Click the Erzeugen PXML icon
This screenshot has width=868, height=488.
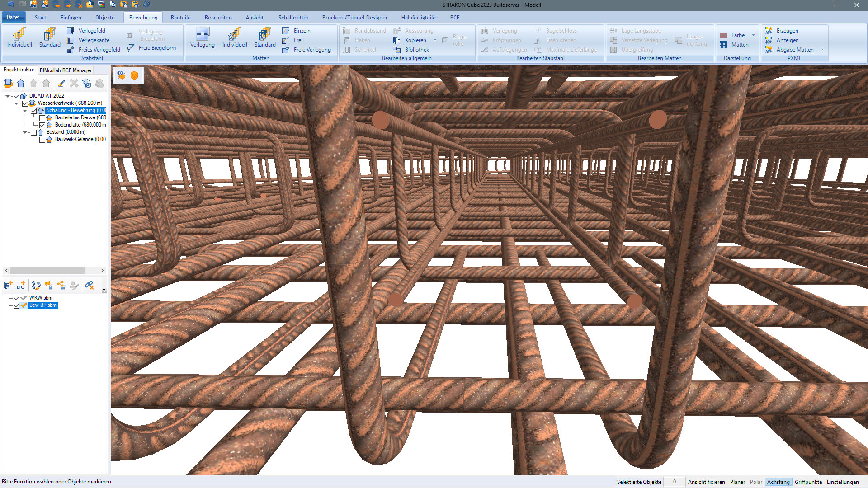(769, 31)
